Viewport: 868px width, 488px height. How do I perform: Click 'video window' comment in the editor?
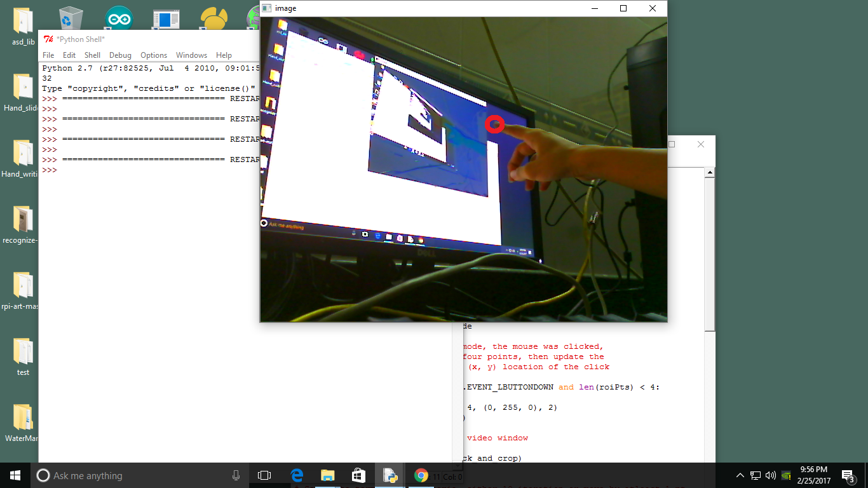click(x=498, y=438)
